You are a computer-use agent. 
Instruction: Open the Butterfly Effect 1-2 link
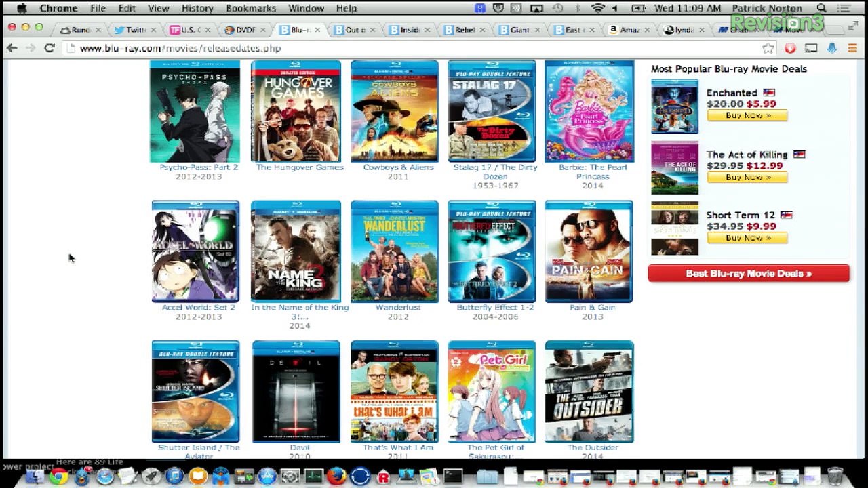495,308
